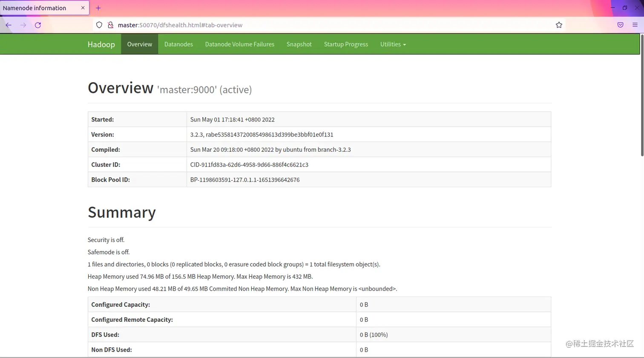Bookmark this page with the star icon
This screenshot has width=644, height=358.
coord(559,25)
